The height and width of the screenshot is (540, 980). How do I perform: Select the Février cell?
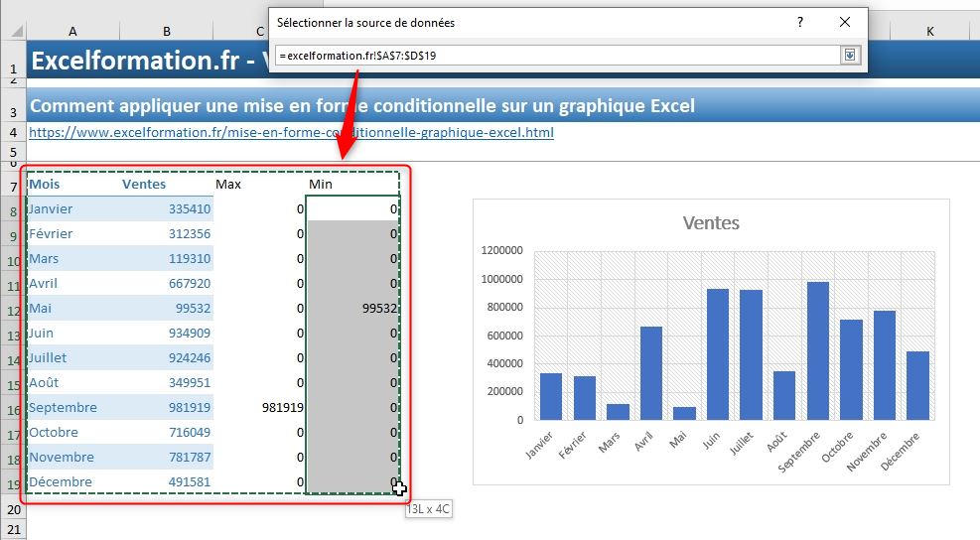[x=72, y=233]
